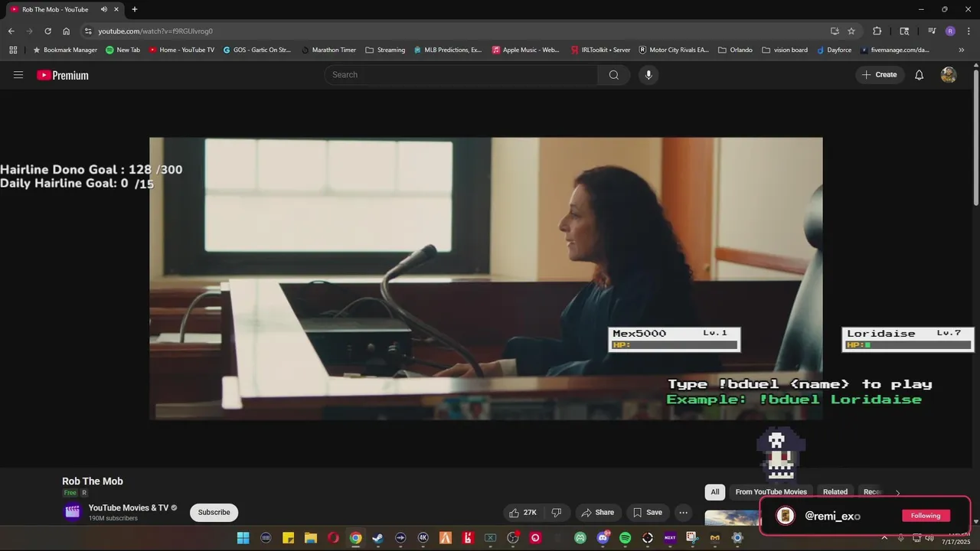Dislike the video with thumbs down
Image resolution: width=980 pixels, height=551 pixels.
557,513
